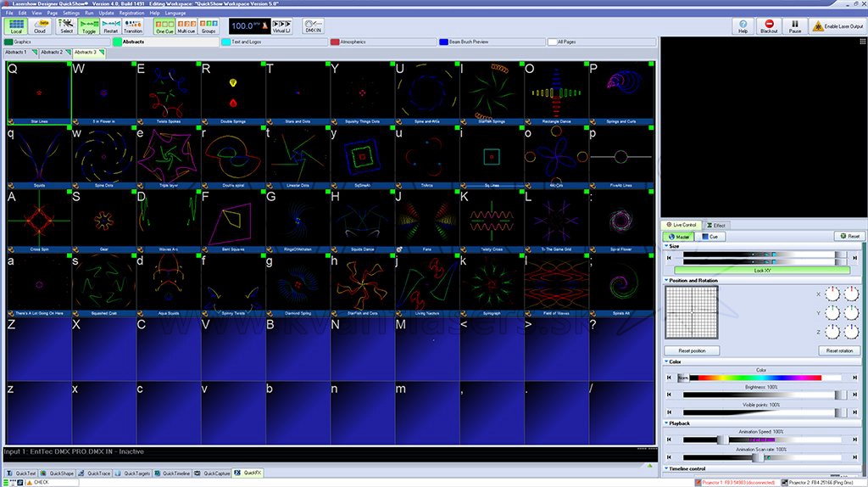Open Abstracts 1 tab dropdown arrow

[34, 52]
